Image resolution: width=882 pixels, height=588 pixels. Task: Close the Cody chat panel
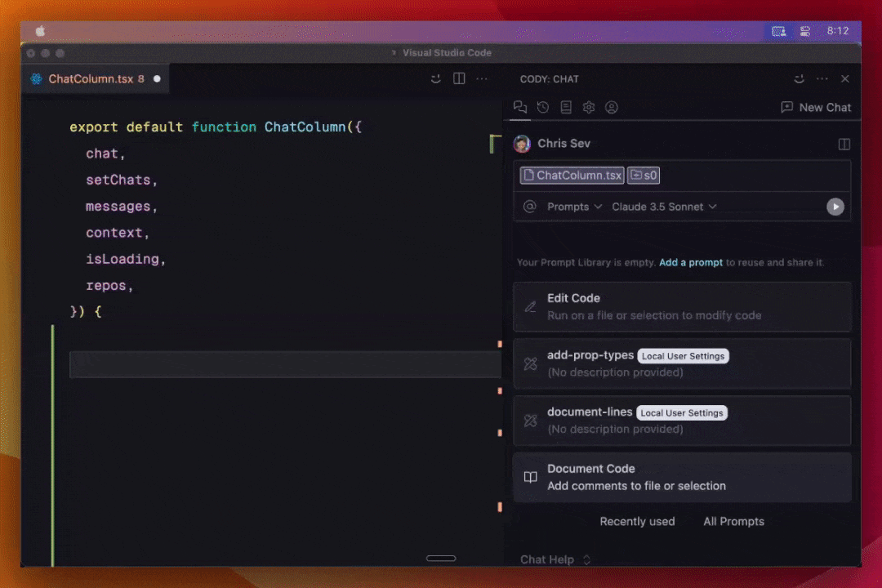point(845,78)
